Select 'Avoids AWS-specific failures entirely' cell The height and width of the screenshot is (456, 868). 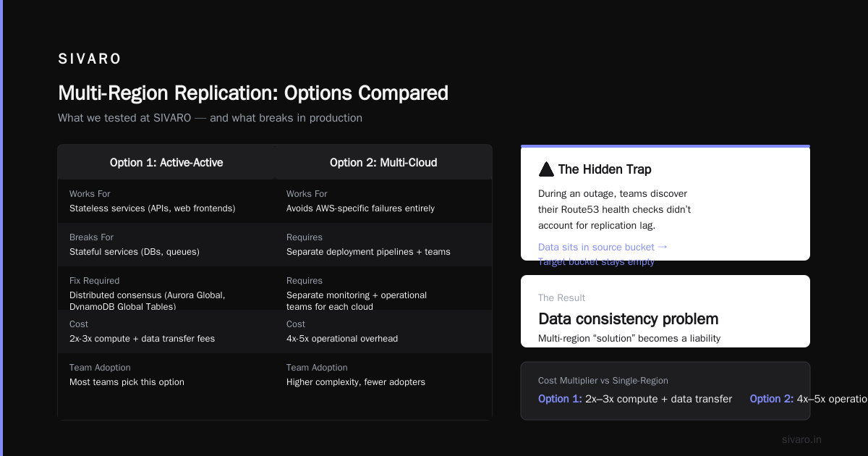tap(383, 201)
